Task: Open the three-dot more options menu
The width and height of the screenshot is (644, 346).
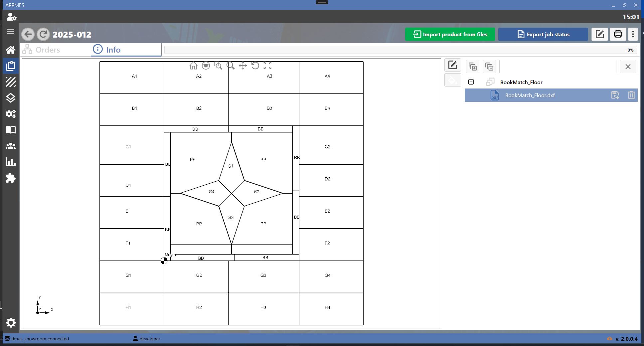Action: (633, 34)
